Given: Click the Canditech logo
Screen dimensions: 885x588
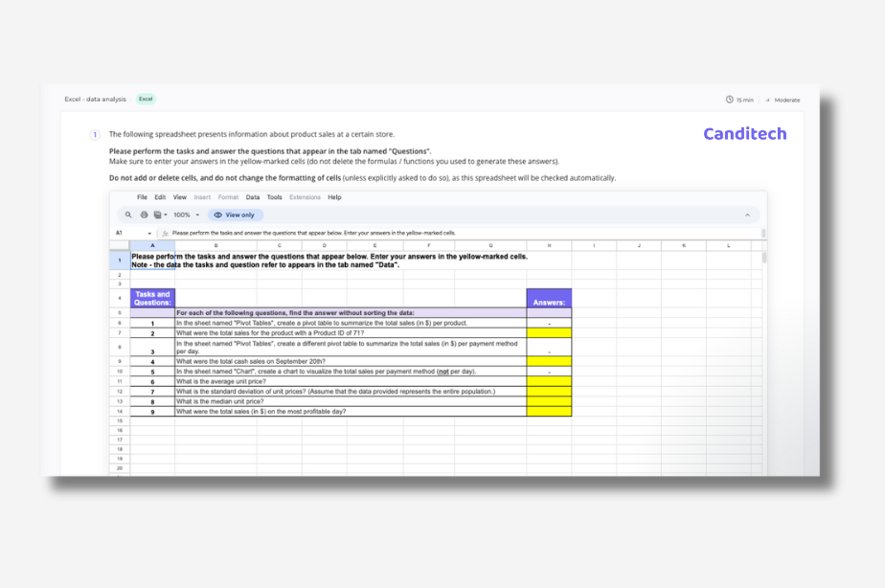Looking at the screenshot, I should pos(744,134).
